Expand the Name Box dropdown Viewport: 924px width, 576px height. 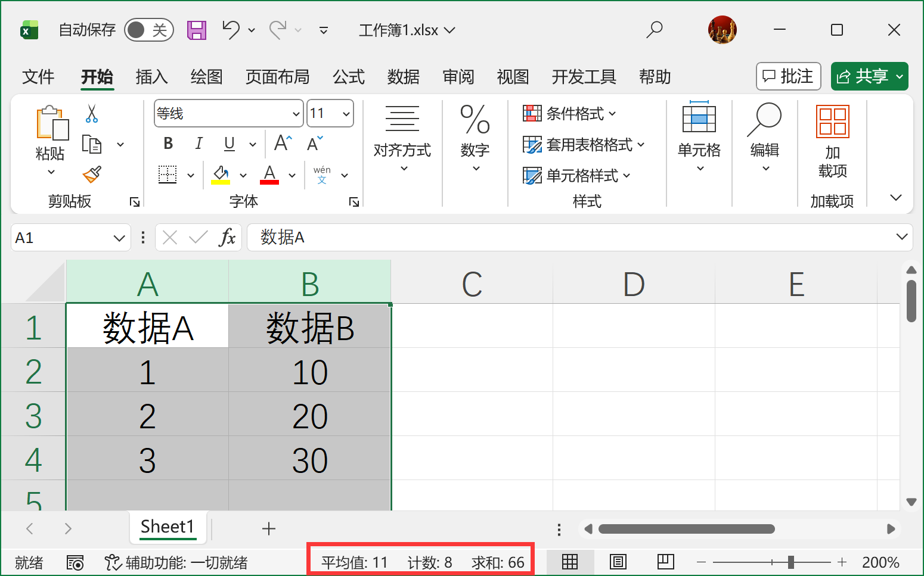tap(119, 238)
